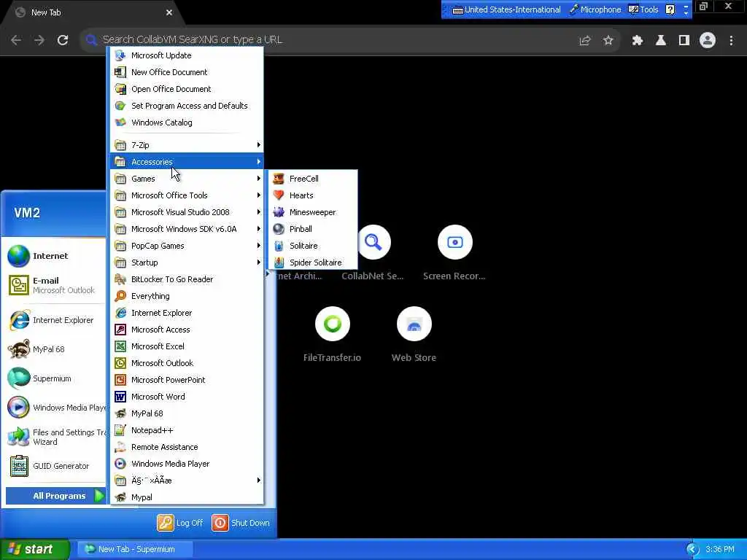Launch BitLocker To Go Reader
The height and width of the screenshot is (560, 747).
[187, 279]
